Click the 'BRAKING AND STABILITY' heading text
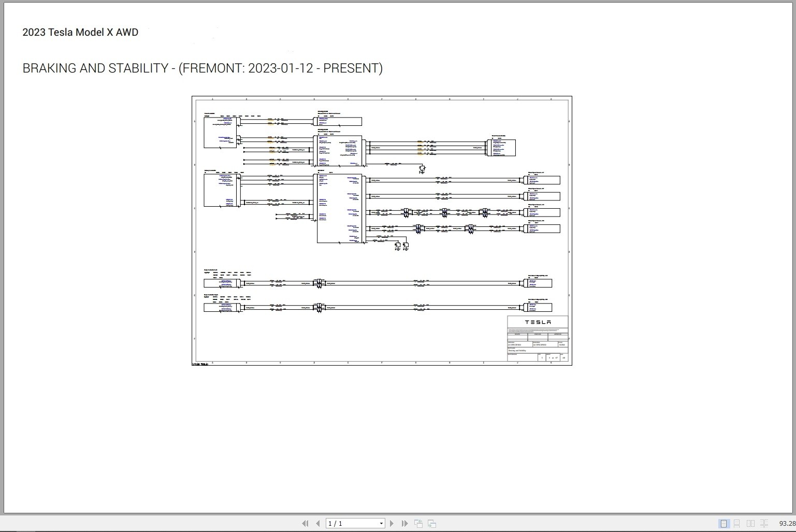796x532 pixels. click(x=95, y=68)
